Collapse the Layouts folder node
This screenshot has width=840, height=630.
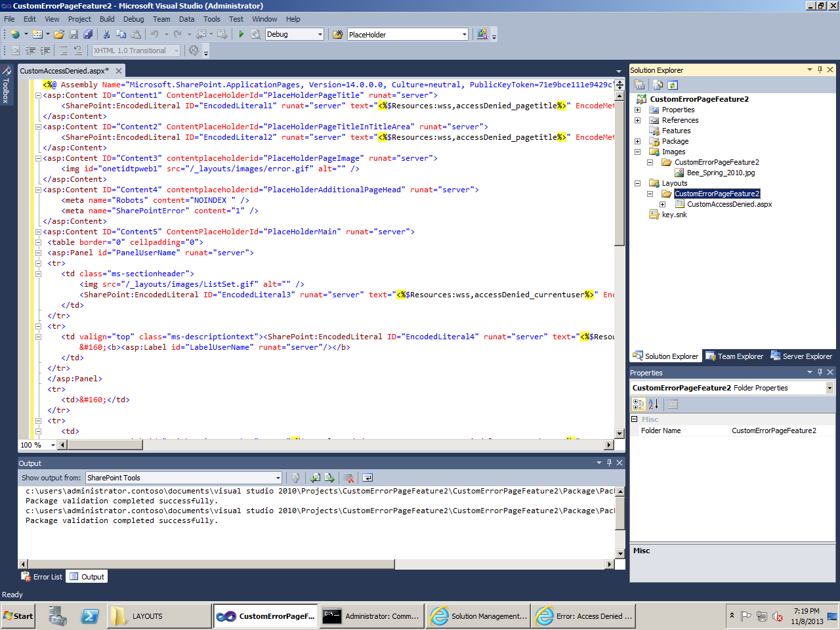[637, 183]
